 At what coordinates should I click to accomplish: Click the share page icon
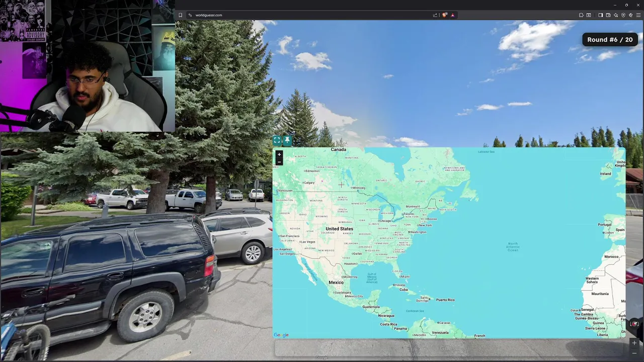(x=435, y=15)
